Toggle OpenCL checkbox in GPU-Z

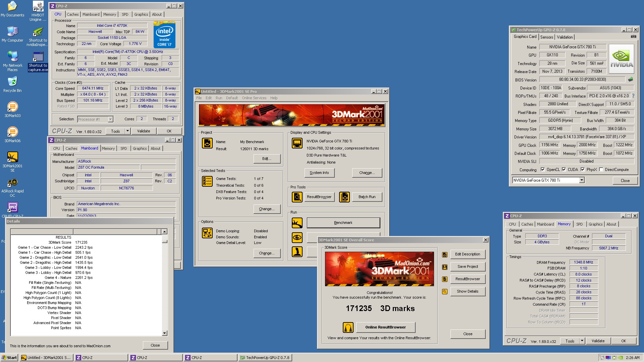(x=542, y=170)
